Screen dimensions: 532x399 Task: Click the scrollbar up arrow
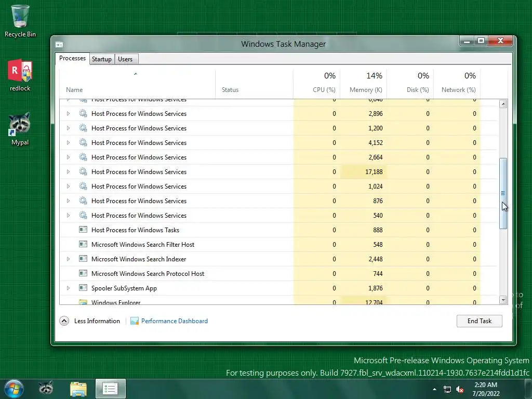point(503,104)
